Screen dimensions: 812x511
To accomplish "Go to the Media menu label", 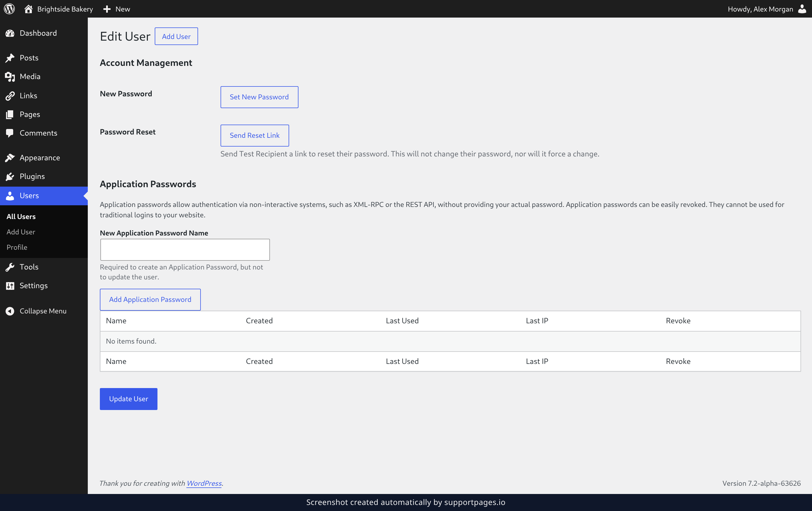I will click(30, 77).
